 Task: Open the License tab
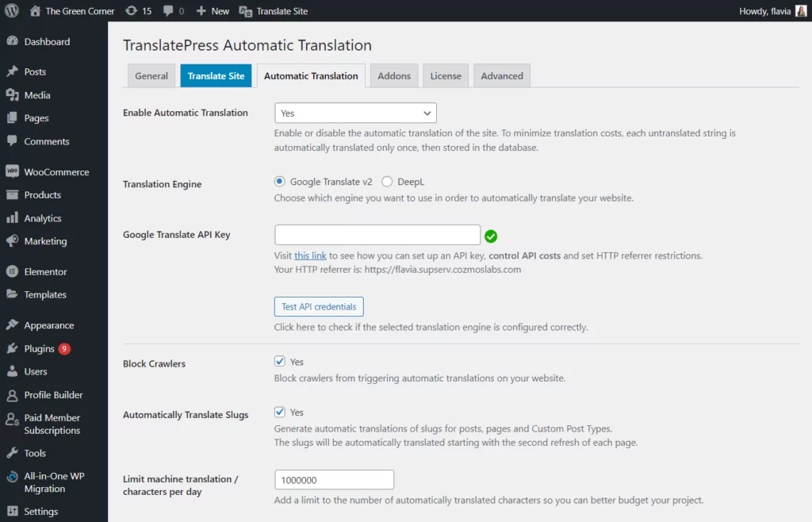pos(445,76)
